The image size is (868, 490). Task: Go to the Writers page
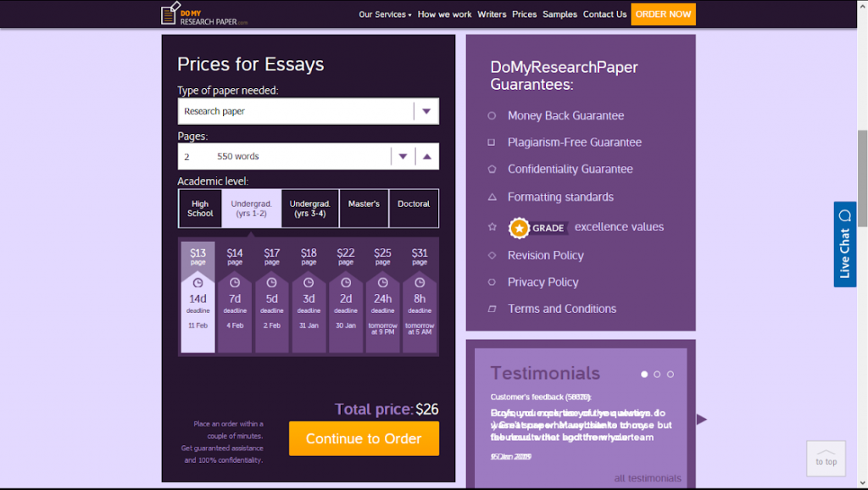[492, 14]
